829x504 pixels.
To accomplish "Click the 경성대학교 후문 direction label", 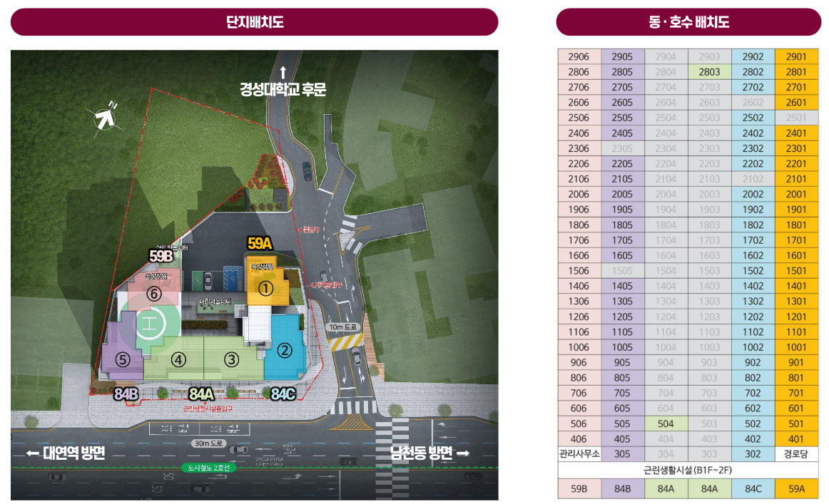I will tap(283, 89).
